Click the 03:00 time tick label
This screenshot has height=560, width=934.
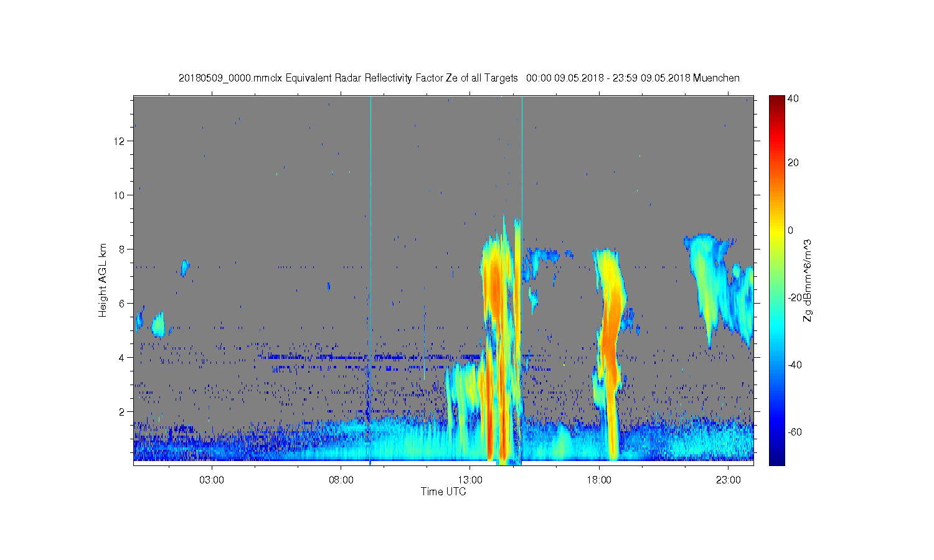click(212, 480)
